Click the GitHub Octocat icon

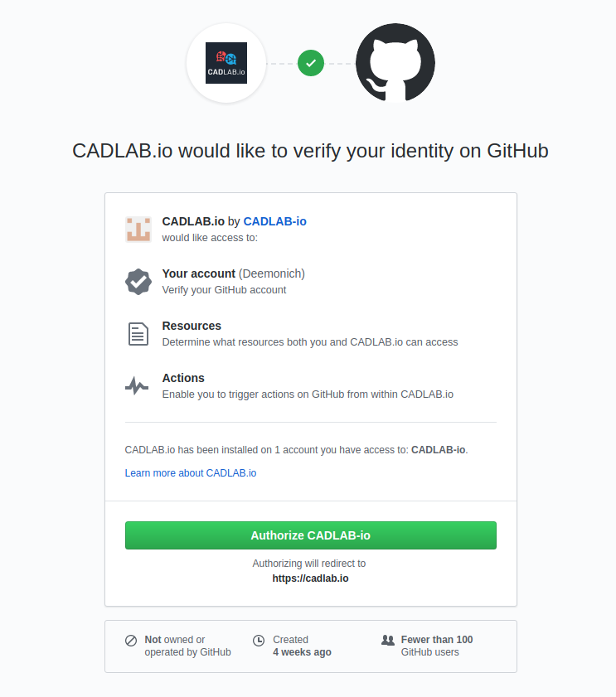[395, 62]
